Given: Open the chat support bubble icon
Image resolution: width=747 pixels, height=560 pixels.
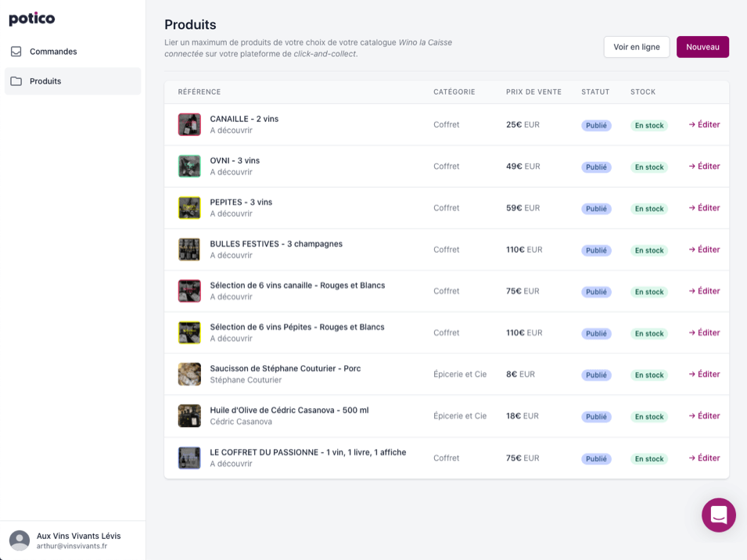Looking at the screenshot, I should click(718, 515).
